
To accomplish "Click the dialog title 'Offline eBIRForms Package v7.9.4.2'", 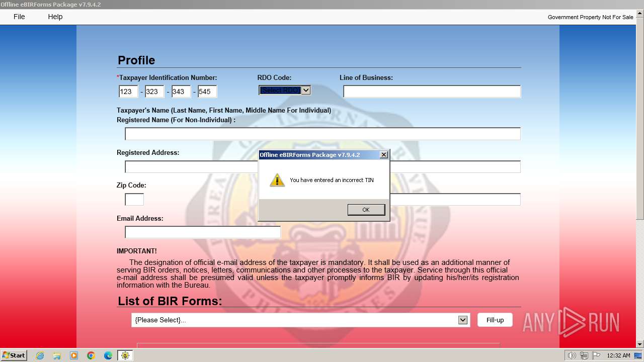I will 310,155.
